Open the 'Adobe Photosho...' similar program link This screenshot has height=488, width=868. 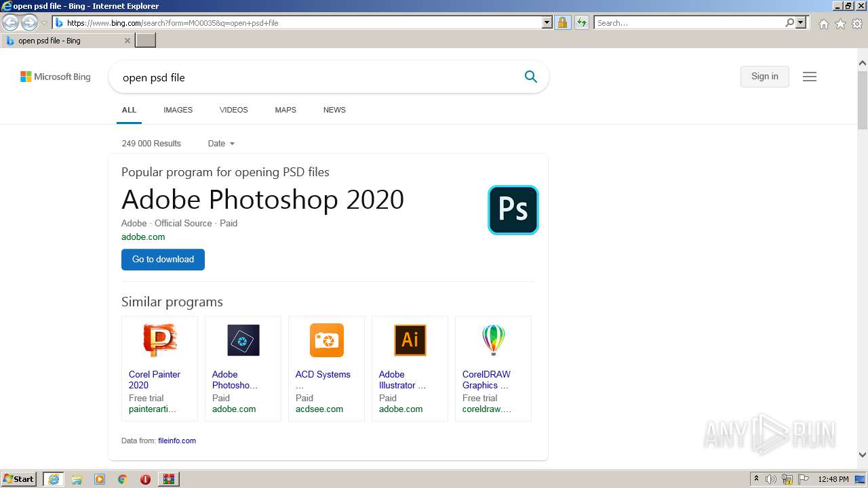coord(235,380)
